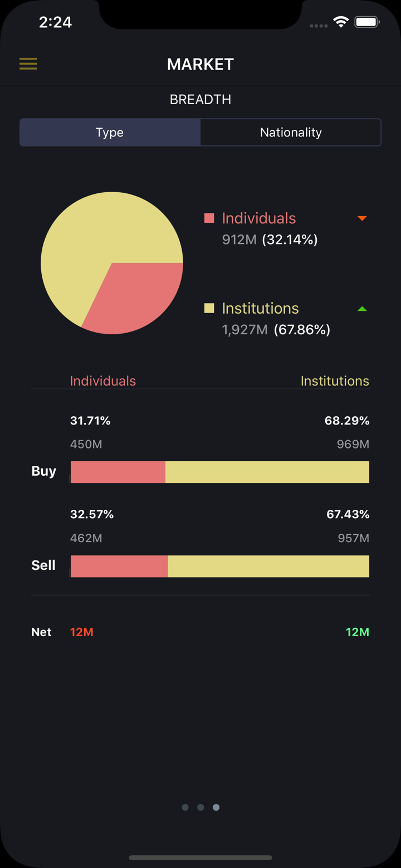Viewport: 401px width, 868px height.
Task: Go to the first page dot
Action: pyautogui.click(x=185, y=807)
